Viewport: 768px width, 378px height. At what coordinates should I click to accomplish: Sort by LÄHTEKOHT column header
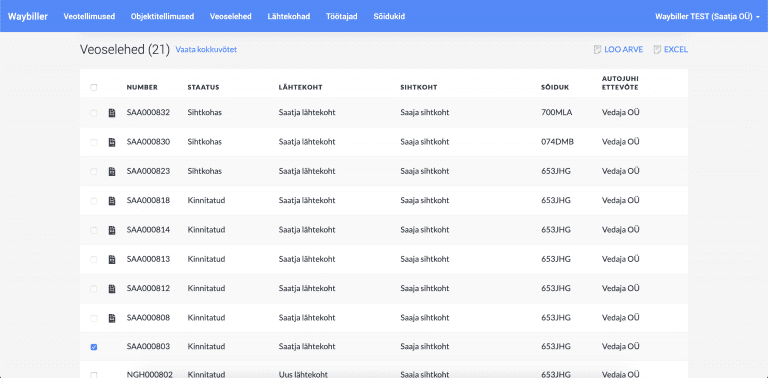pos(300,88)
